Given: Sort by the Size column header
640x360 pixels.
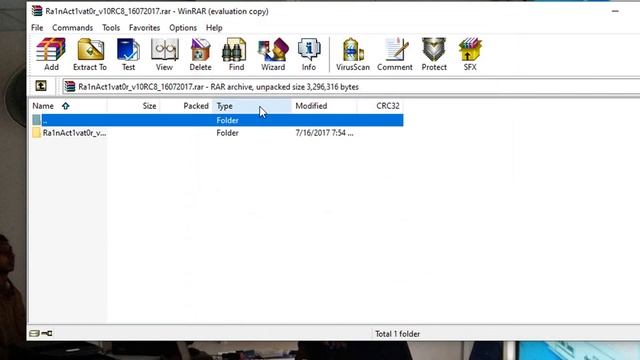Looking at the screenshot, I should (133, 106).
